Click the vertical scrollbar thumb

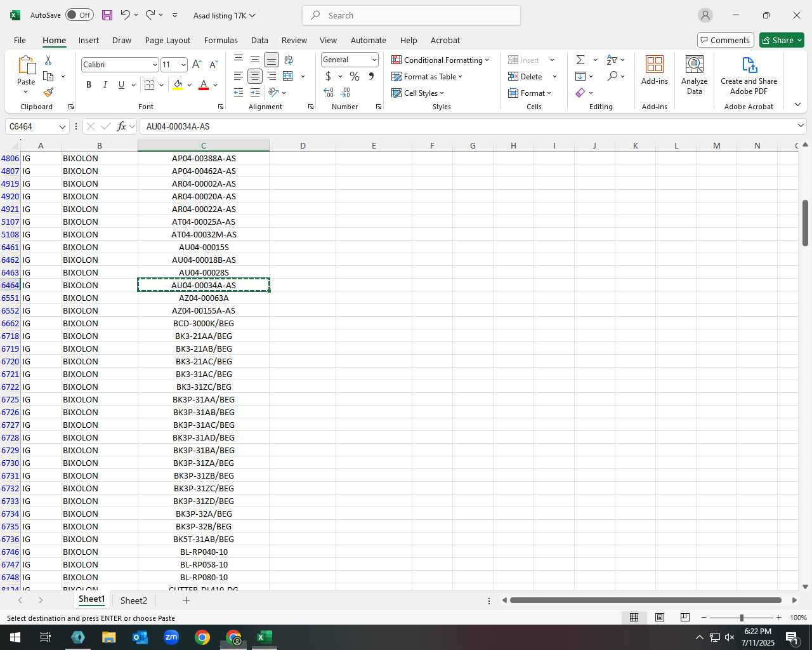805,223
